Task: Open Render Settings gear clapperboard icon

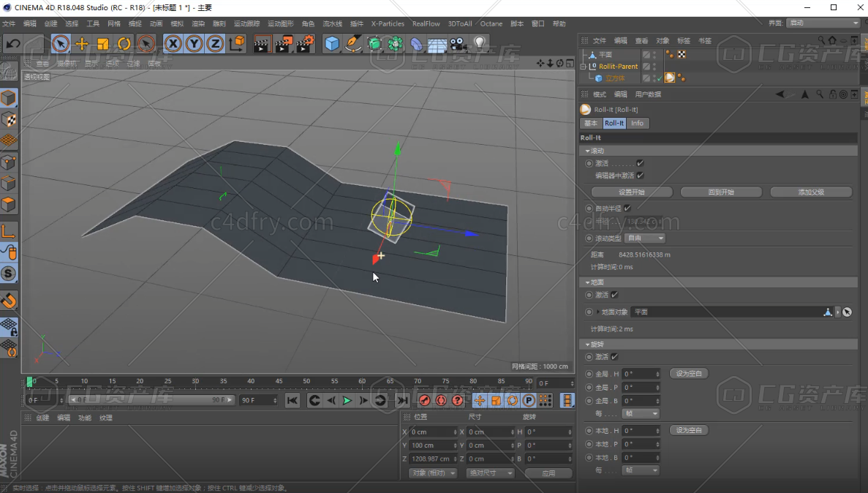Action: click(304, 44)
